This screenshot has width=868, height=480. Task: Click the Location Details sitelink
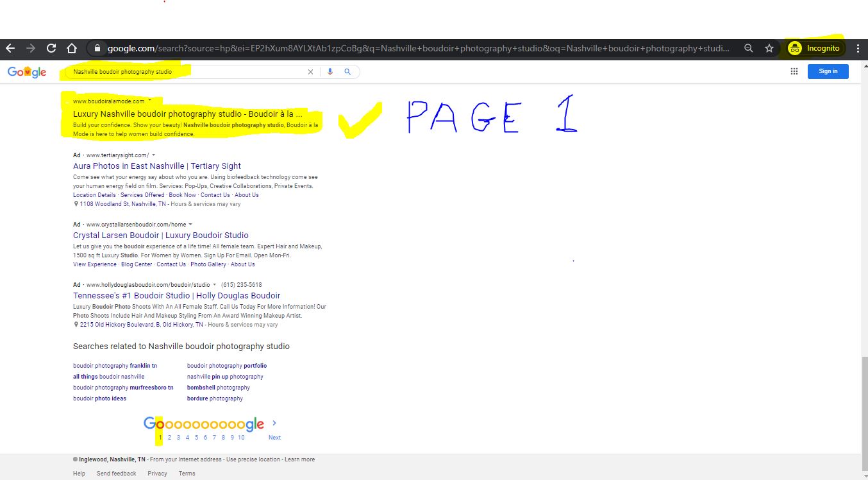(94, 195)
